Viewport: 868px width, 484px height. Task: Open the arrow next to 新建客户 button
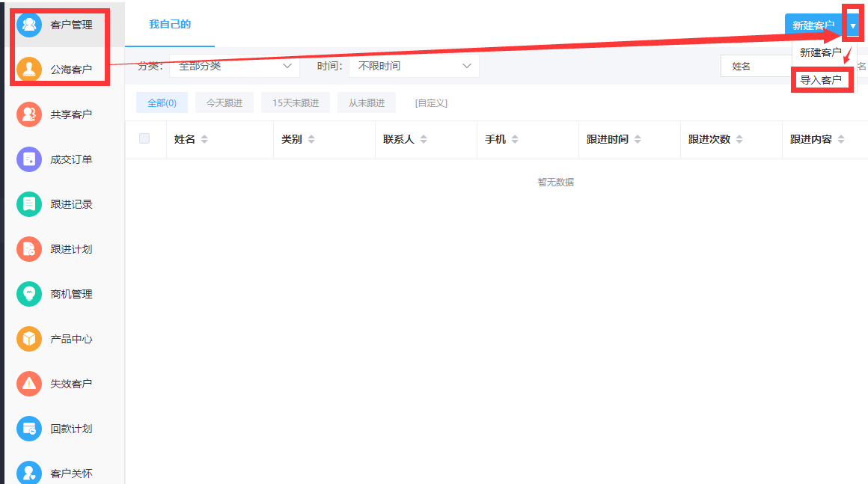coord(852,25)
